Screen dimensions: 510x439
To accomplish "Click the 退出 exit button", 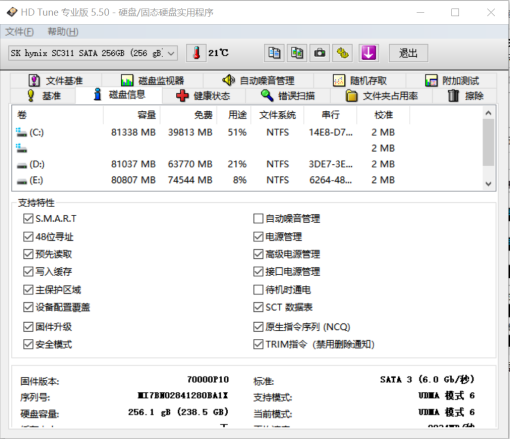I will pos(408,53).
